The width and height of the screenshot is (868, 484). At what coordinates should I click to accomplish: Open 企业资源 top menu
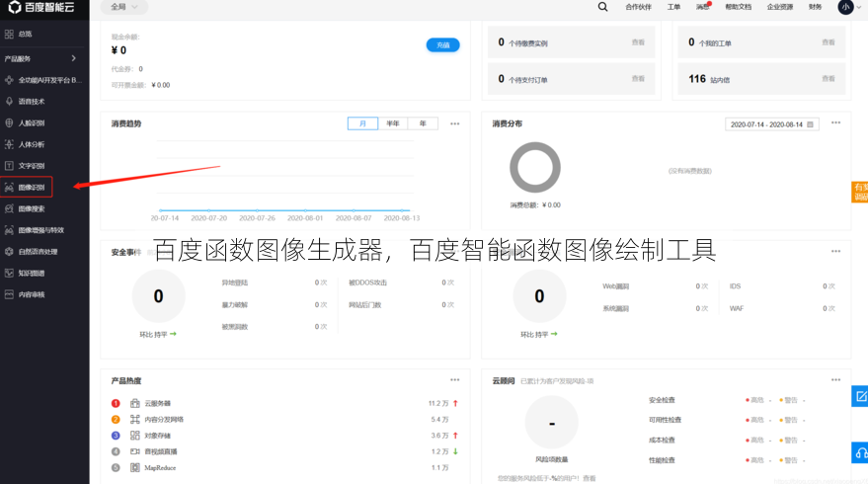pos(780,7)
